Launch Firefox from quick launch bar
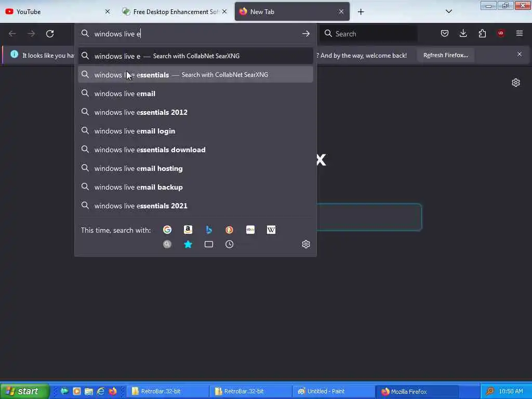532x399 pixels. pyautogui.click(x=113, y=391)
